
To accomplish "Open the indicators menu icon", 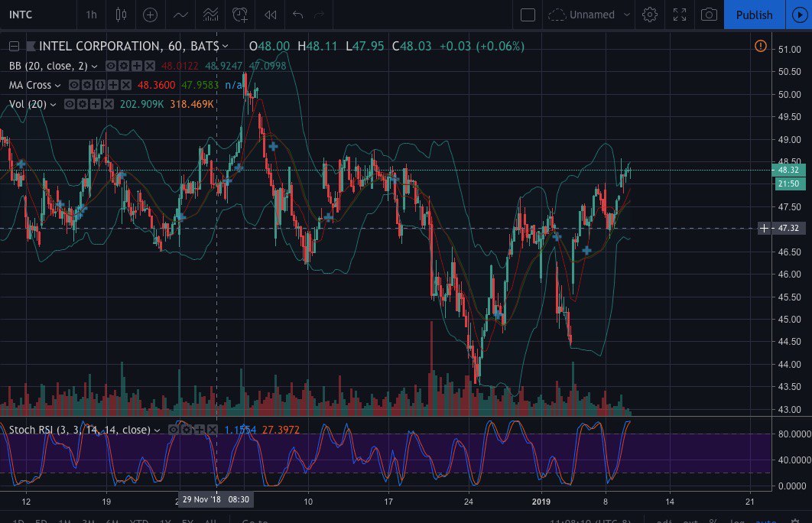I will pos(180,15).
